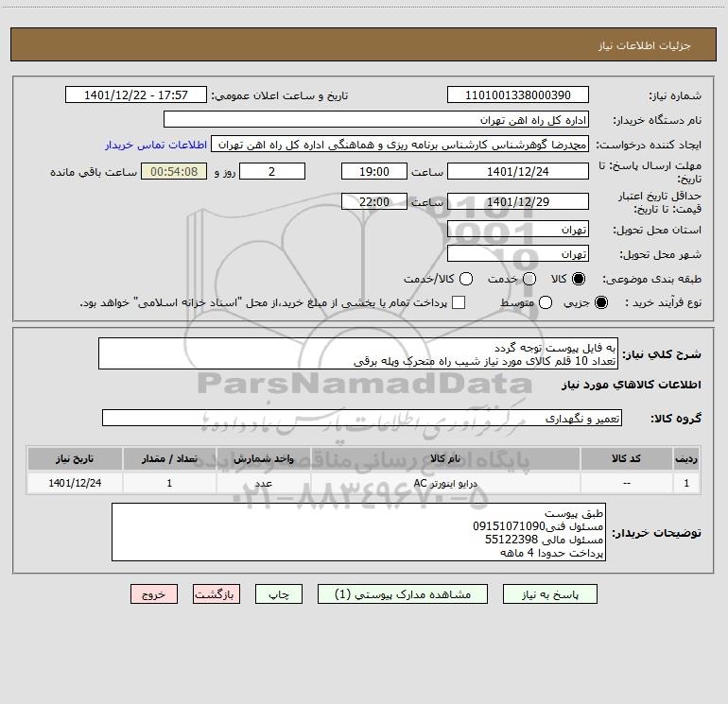
Task: Click the requester field محمدرضا گوهرشناس
Action: click(400, 145)
